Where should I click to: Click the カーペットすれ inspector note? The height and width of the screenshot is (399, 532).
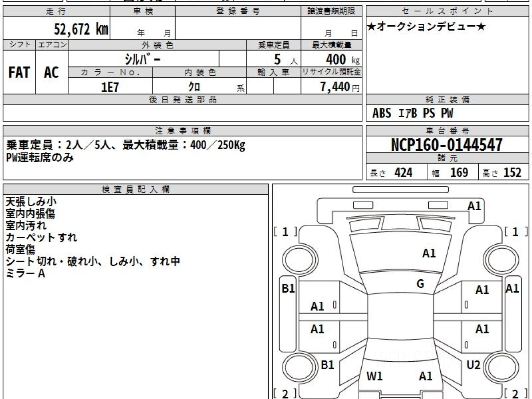[41, 238]
